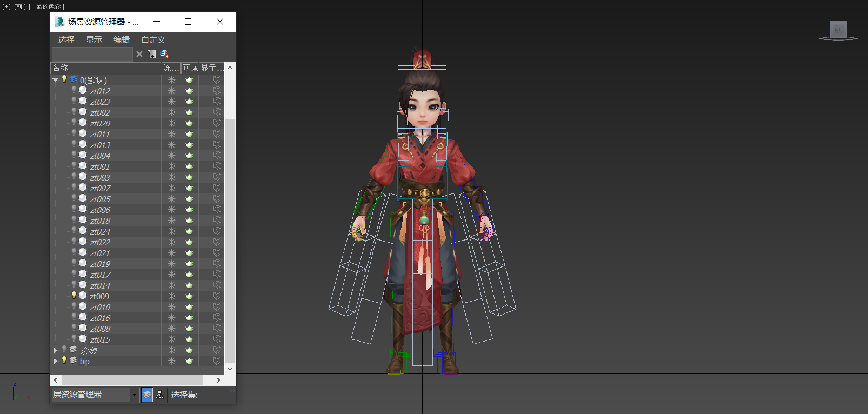Toggle the 0(默认) layer light bulb

64,79
